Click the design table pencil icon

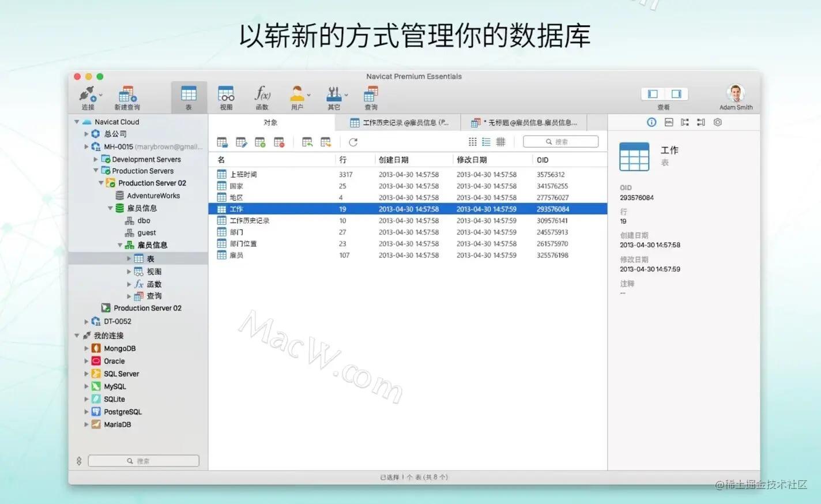coord(242,142)
